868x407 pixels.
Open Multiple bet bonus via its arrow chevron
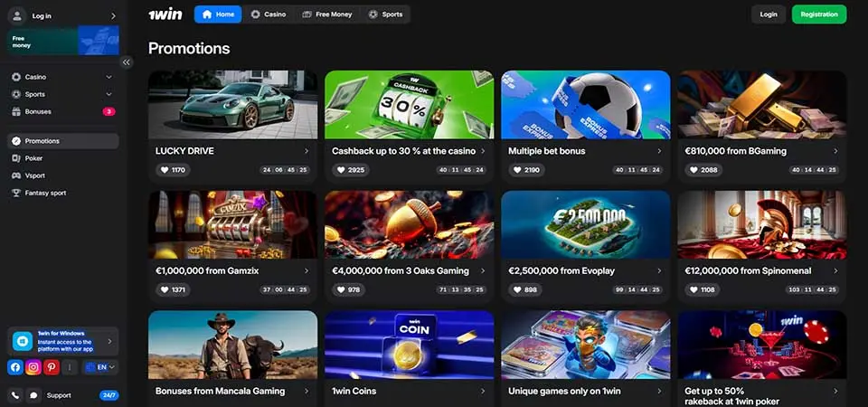tap(659, 151)
